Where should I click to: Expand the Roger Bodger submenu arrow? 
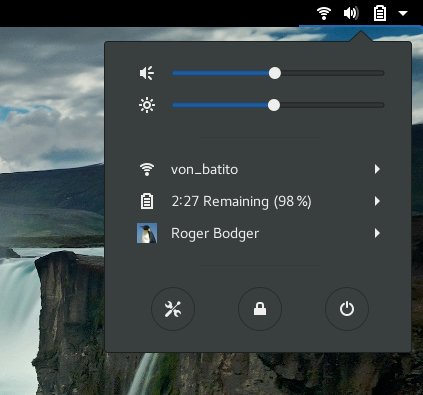tap(377, 233)
